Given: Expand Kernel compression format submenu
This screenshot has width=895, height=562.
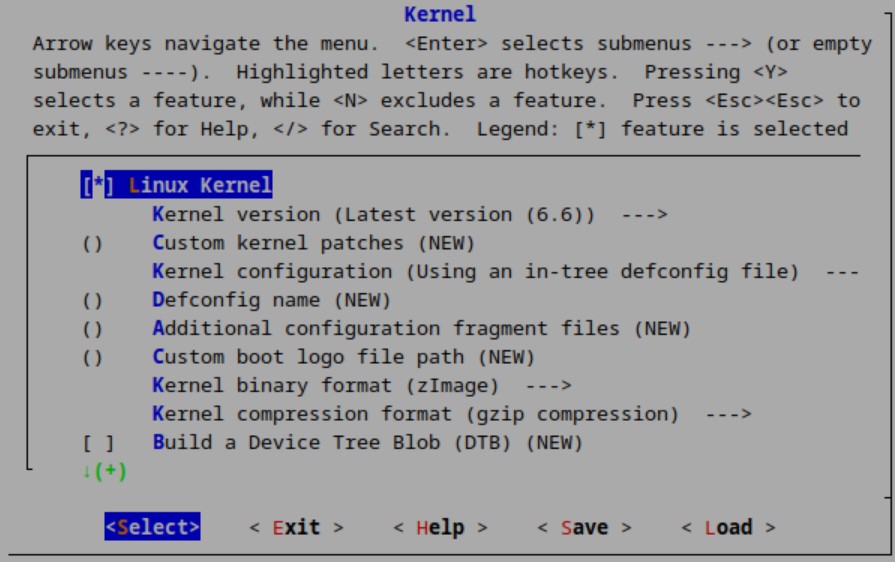Looking at the screenshot, I should click(x=415, y=414).
